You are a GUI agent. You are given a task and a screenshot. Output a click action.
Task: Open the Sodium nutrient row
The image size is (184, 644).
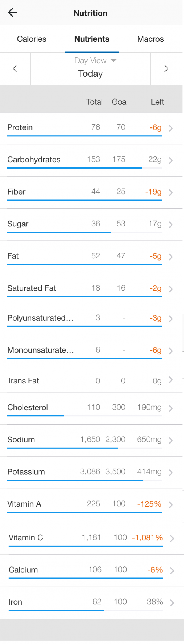pos(91,441)
